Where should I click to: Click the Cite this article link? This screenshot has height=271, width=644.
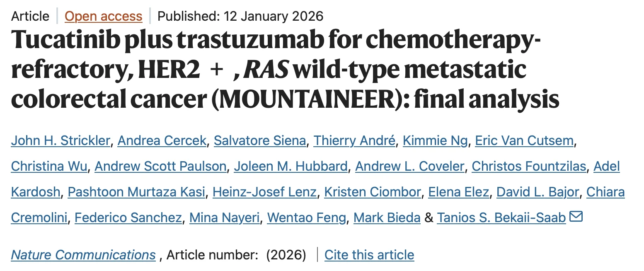point(369,255)
